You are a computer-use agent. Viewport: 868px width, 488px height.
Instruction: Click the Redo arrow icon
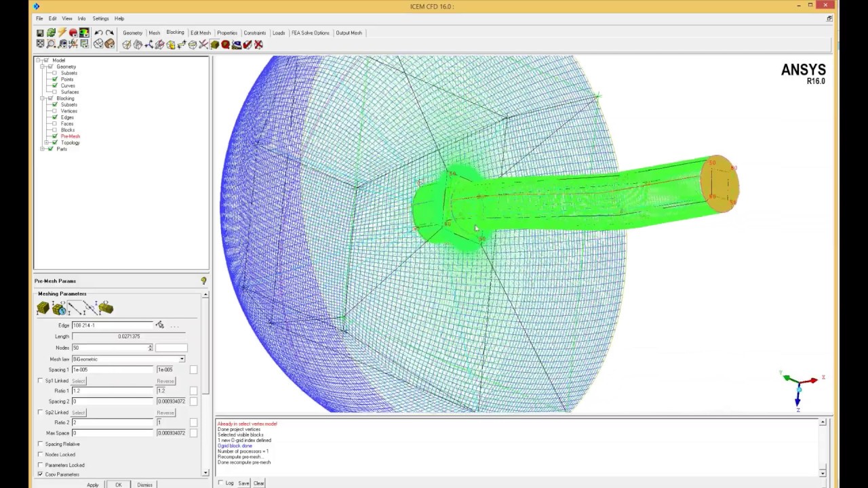pos(109,33)
